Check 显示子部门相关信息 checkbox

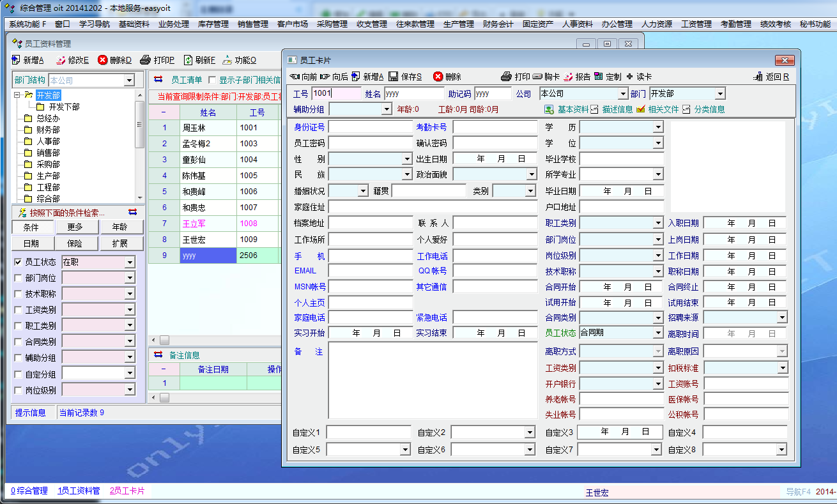tap(213, 80)
